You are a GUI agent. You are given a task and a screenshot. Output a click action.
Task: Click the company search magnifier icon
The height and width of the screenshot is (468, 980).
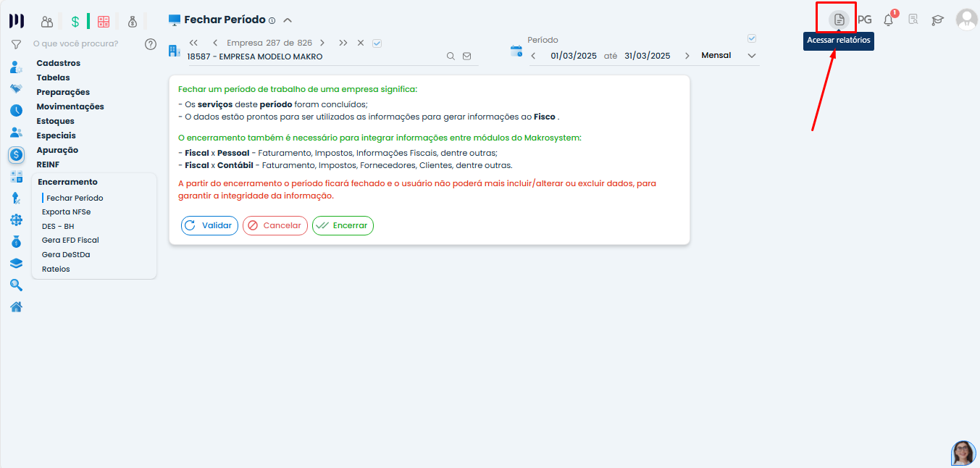point(451,56)
